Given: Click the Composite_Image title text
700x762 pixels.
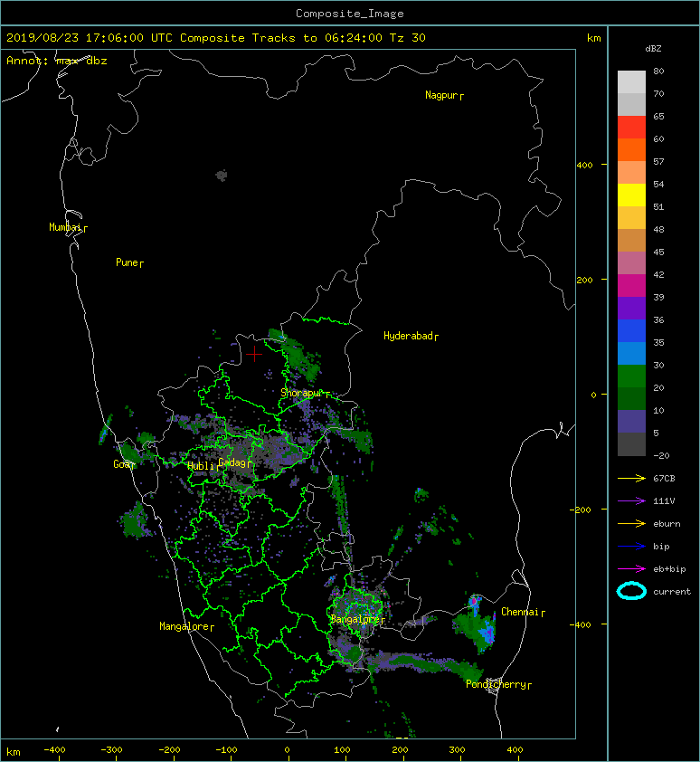Looking at the screenshot, I should tap(350, 14).
